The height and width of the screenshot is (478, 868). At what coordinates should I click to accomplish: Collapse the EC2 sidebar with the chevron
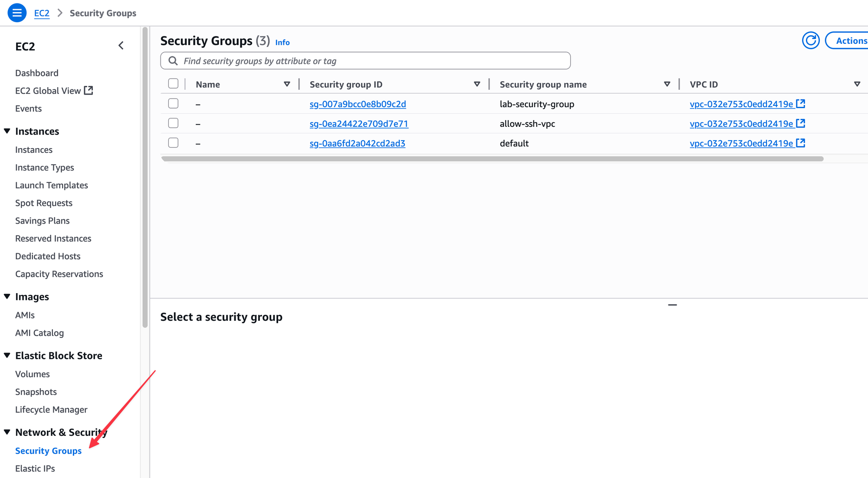121,46
